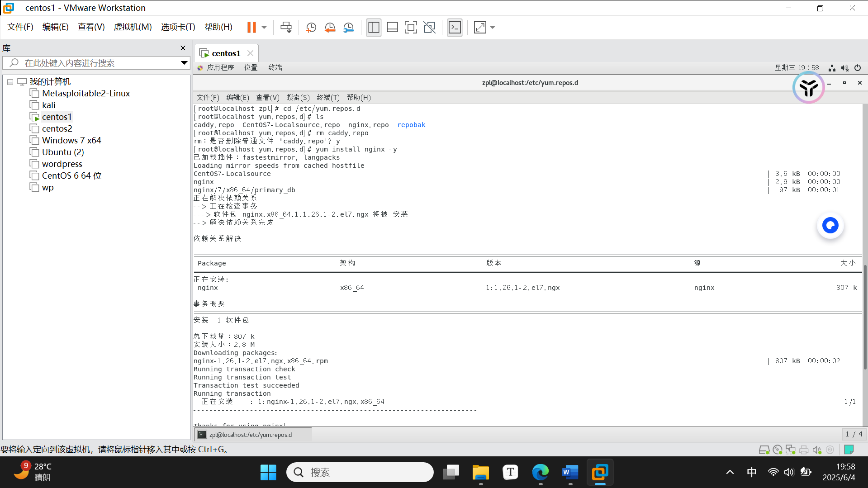Click the round floating assistant icon

coord(808,87)
